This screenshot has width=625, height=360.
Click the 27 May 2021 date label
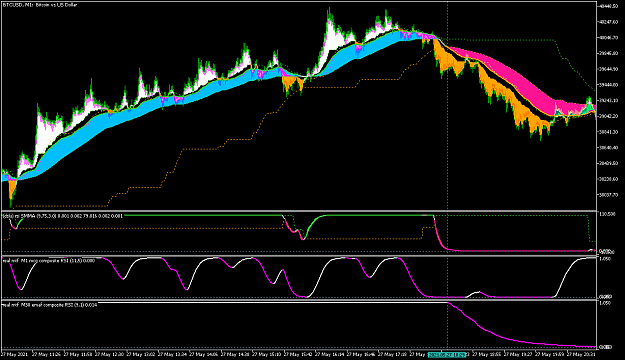click(14, 354)
